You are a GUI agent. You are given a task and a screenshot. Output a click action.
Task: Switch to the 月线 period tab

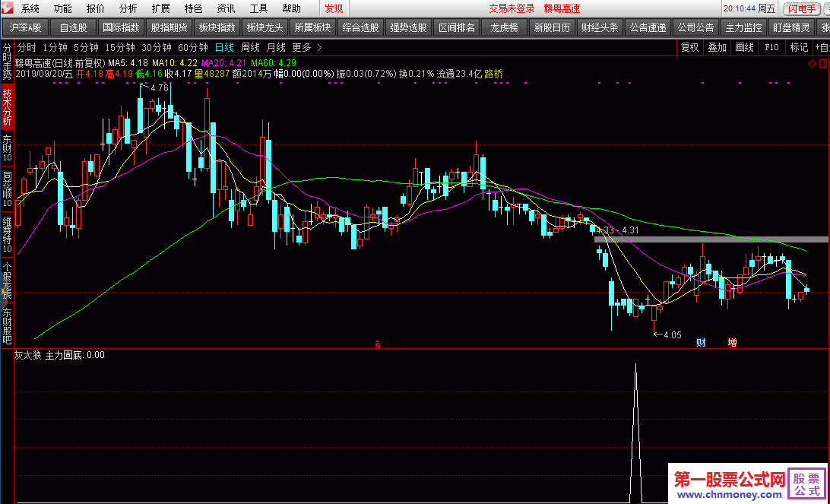276,48
